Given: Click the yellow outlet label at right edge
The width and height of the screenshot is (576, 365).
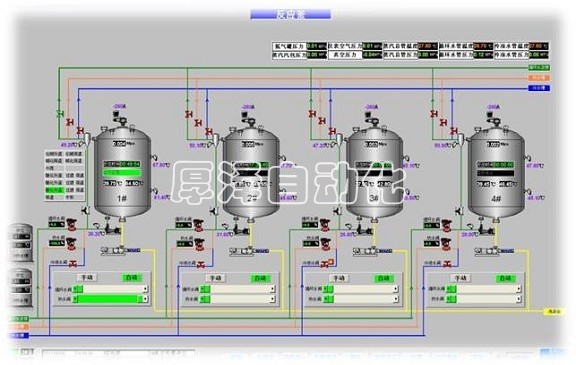Looking at the screenshot, I should 554,312.
